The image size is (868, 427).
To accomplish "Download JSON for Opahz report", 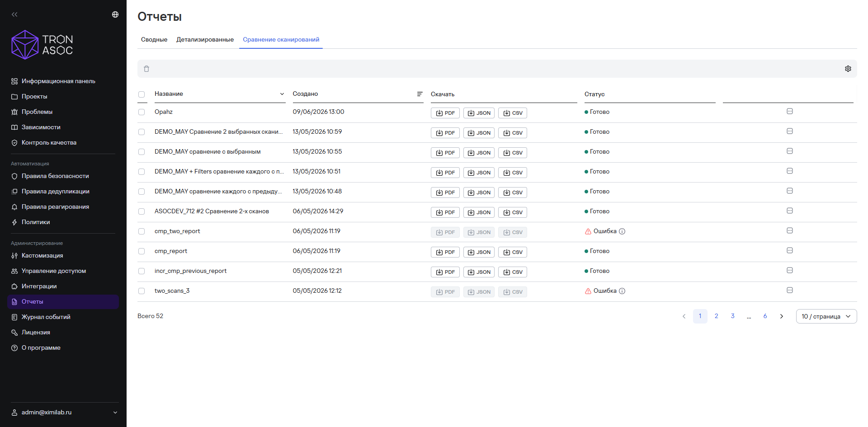I will 479,113.
